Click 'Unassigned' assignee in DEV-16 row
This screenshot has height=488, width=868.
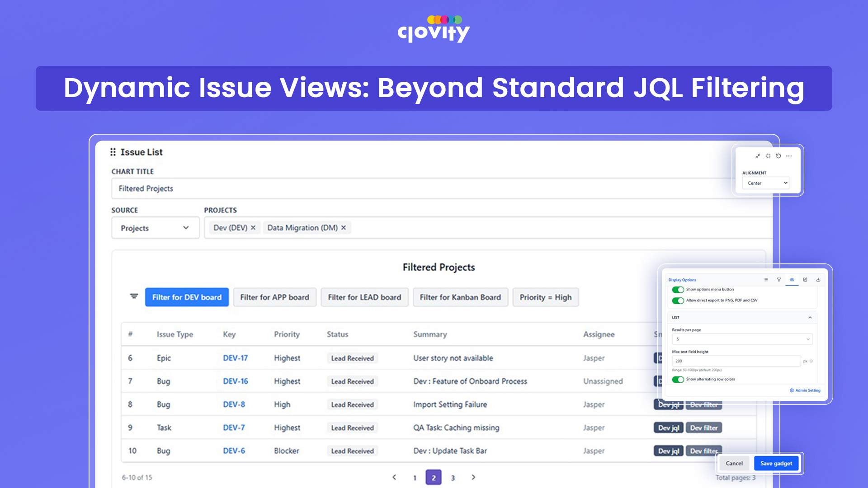point(603,381)
